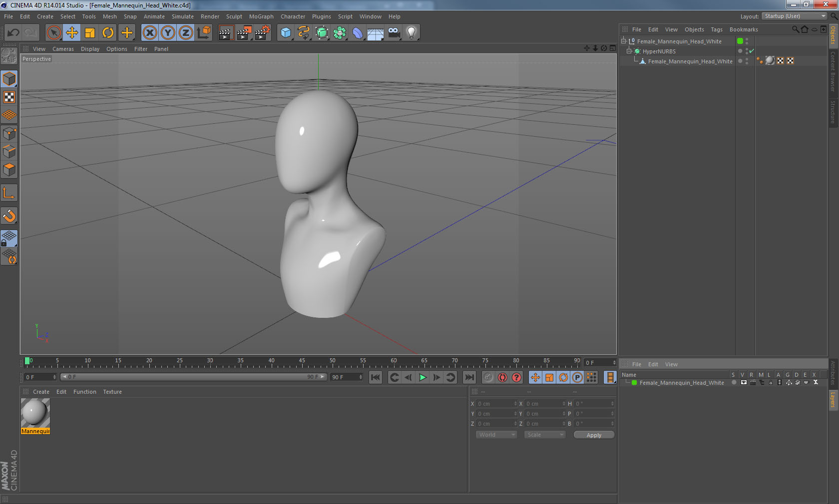Click the preview range slider bar
This screenshot has height=504, width=839.
[x=194, y=377]
